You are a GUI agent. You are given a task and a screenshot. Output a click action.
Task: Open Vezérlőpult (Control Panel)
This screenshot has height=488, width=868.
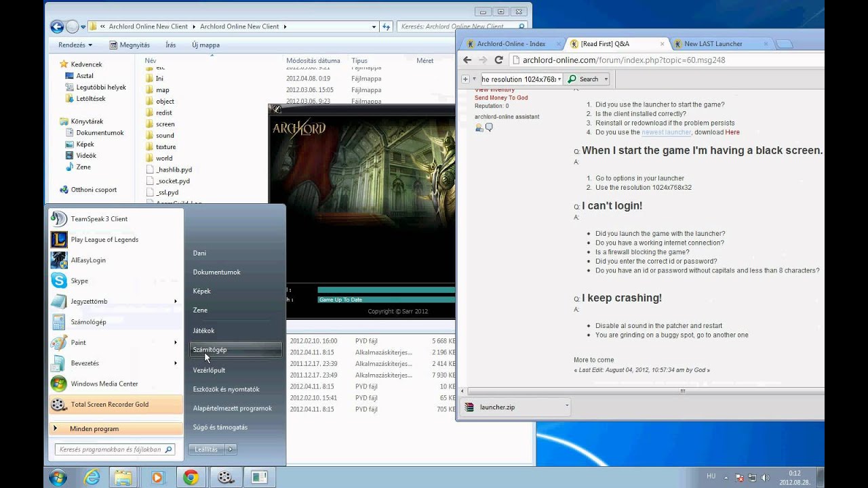click(x=209, y=370)
